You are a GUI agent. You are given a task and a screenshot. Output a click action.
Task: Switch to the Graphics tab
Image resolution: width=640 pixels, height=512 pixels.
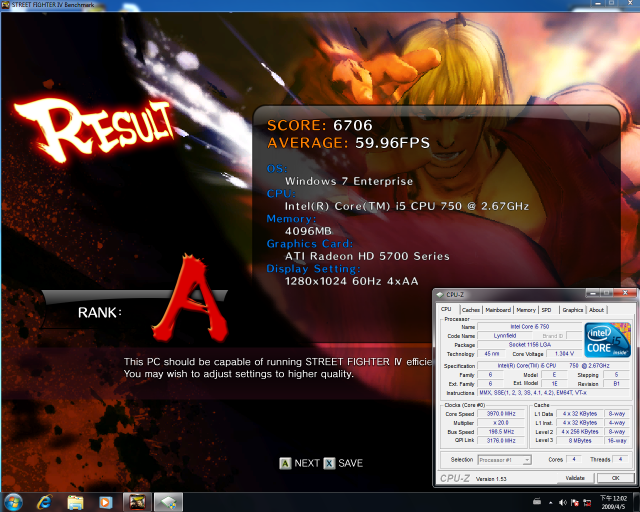coord(573,310)
